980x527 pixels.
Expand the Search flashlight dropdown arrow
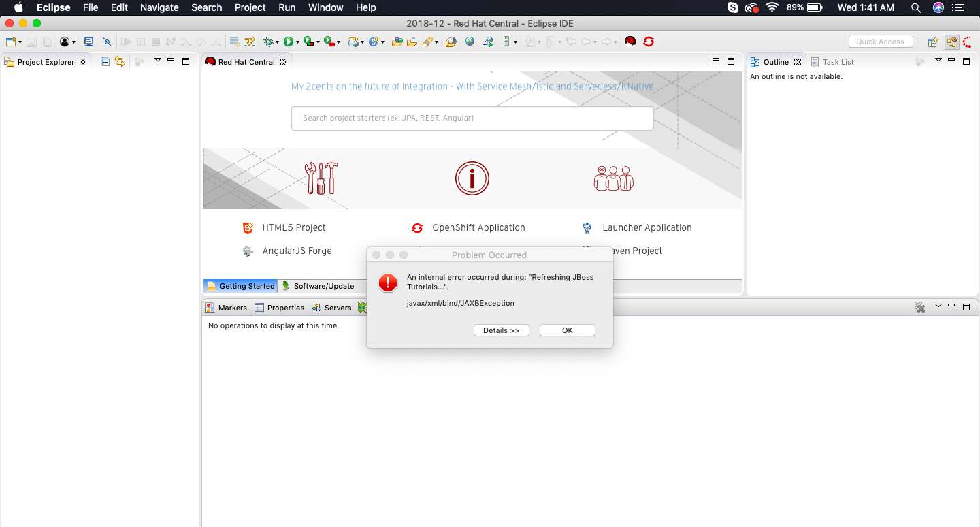coord(436,42)
